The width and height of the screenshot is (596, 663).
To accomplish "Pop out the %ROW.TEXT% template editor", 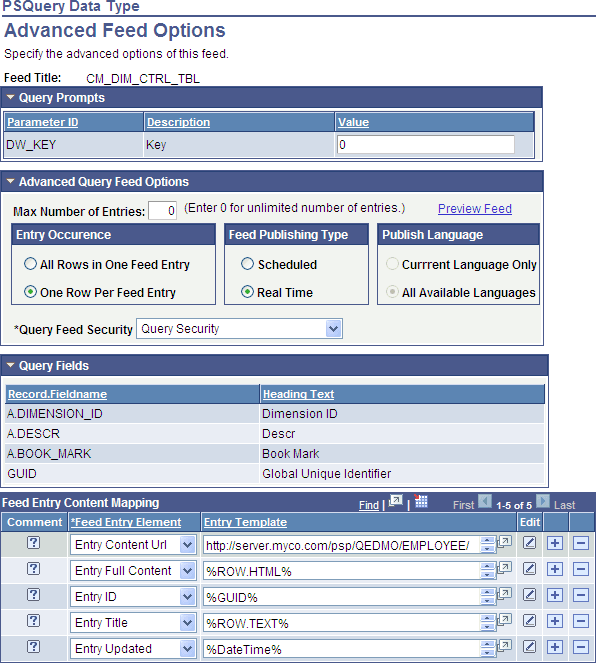I will pyautogui.click(x=504, y=620).
